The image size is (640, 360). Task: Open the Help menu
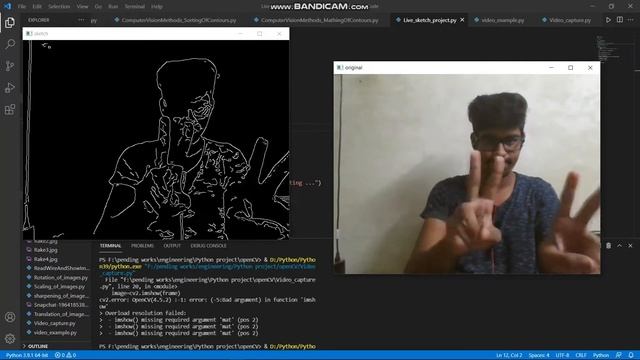(x=157, y=7)
